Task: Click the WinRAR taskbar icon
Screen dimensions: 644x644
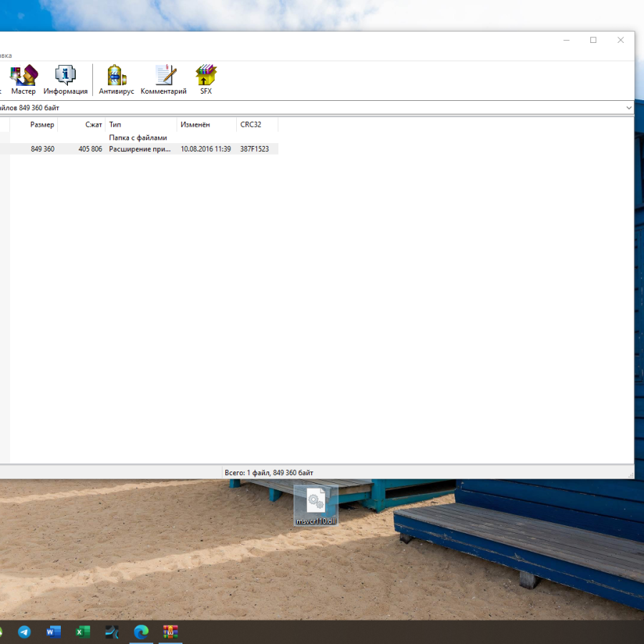Action: 170,632
